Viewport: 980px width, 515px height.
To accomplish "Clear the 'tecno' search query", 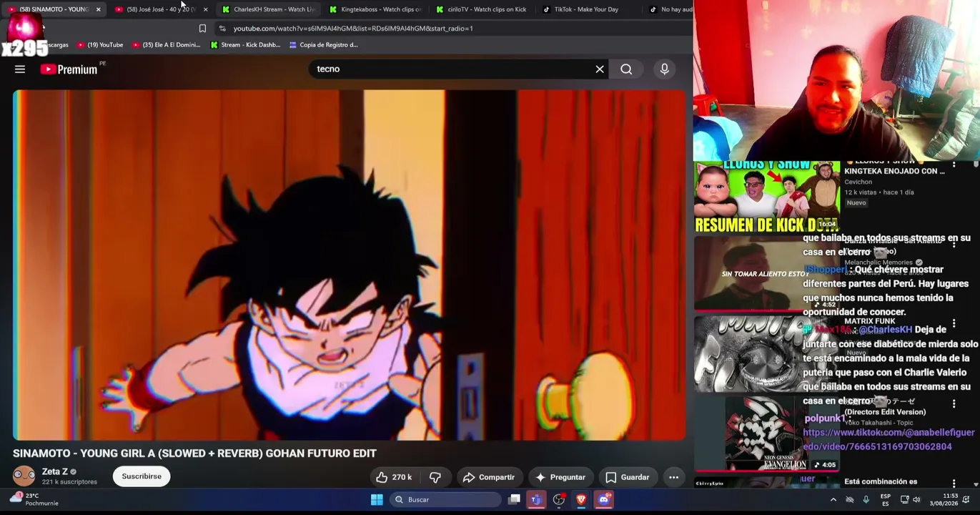I will 600,69.
